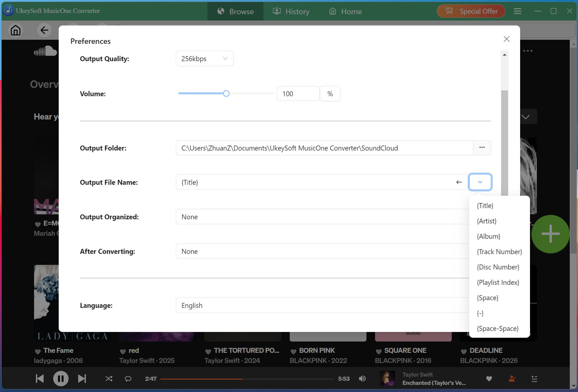Switch to the History tab
The image size is (578, 392).
click(291, 11)
